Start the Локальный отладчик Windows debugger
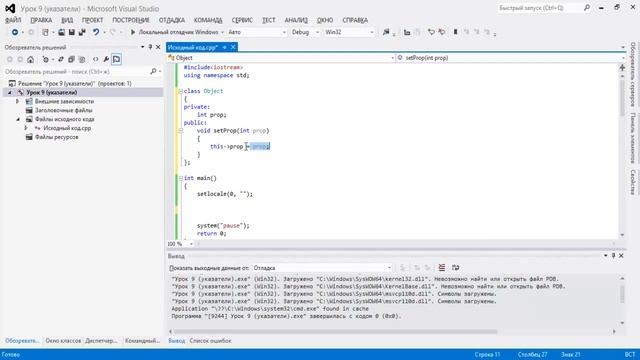Viewport: 640px width, 360px height. [177, 32]
